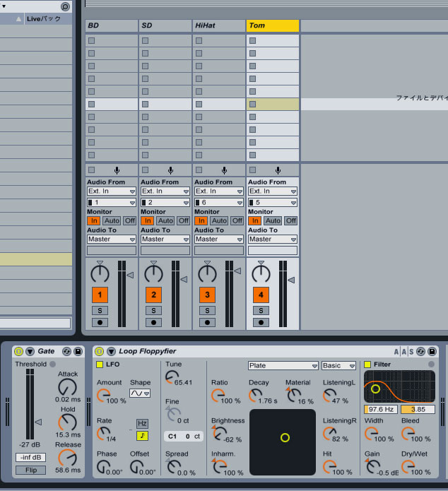Arm the SD track for recording
The height and width of the screenshot is (491, 448).
153,323
